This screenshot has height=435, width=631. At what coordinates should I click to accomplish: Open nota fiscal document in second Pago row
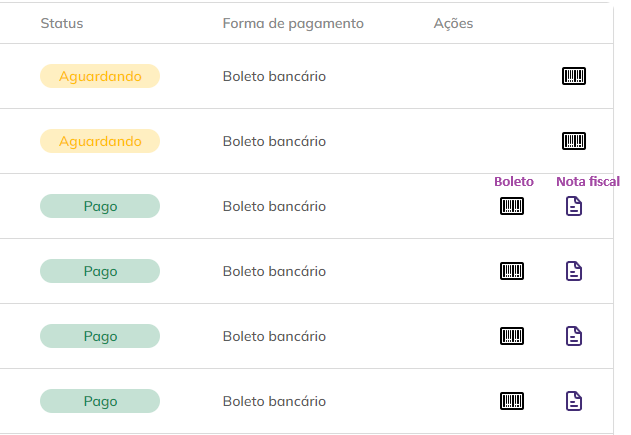(x=574, y=271)
